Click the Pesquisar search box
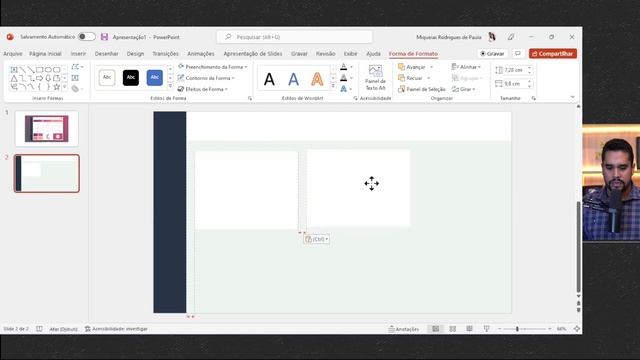640x360 pixels. tap(294, 37)
